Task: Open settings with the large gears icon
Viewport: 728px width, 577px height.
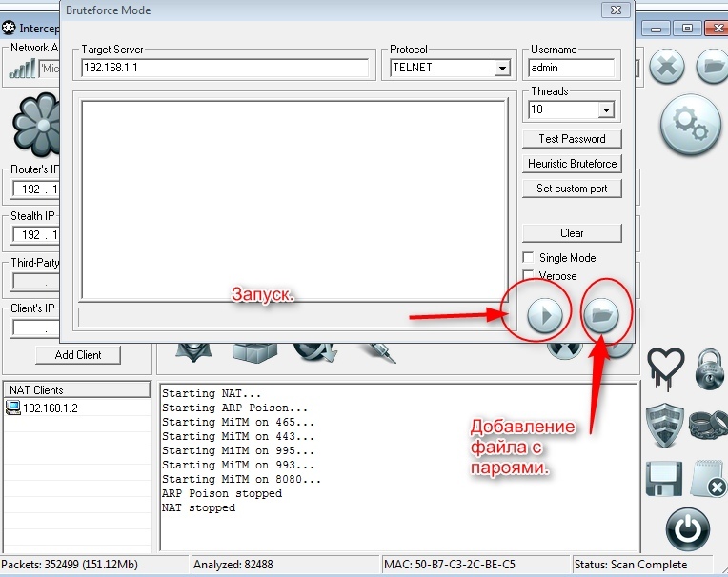Action: pos(690,124)
